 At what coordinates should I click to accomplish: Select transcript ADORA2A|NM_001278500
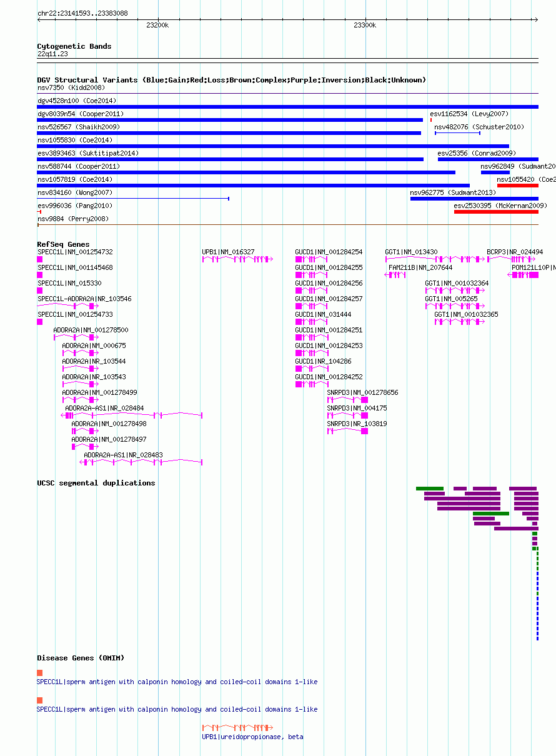91,331
